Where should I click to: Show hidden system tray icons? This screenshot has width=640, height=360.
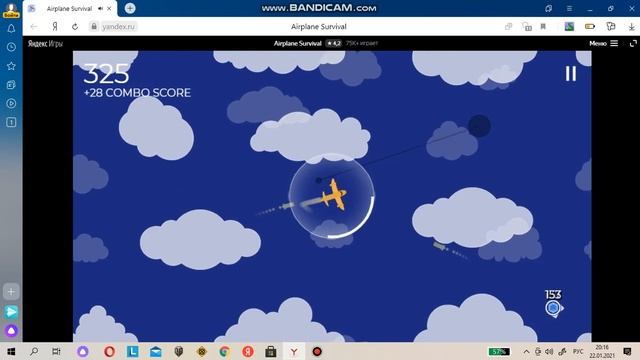(527, 351)
